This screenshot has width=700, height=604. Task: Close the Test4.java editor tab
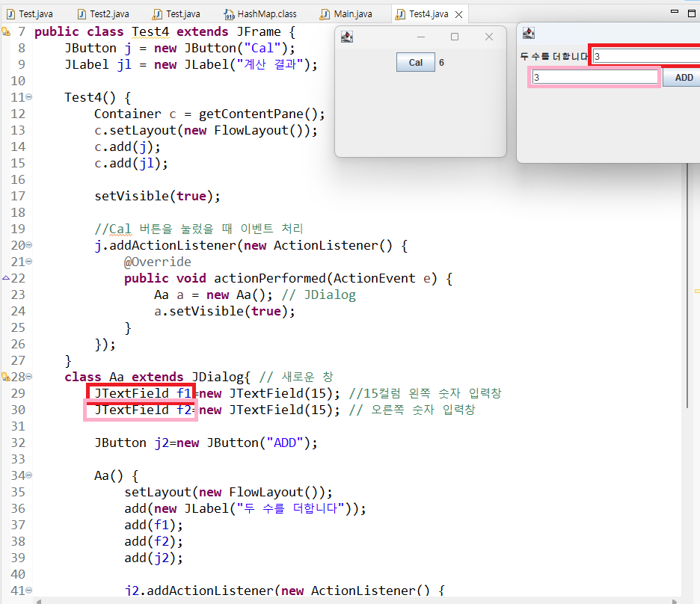click(458, 15)
